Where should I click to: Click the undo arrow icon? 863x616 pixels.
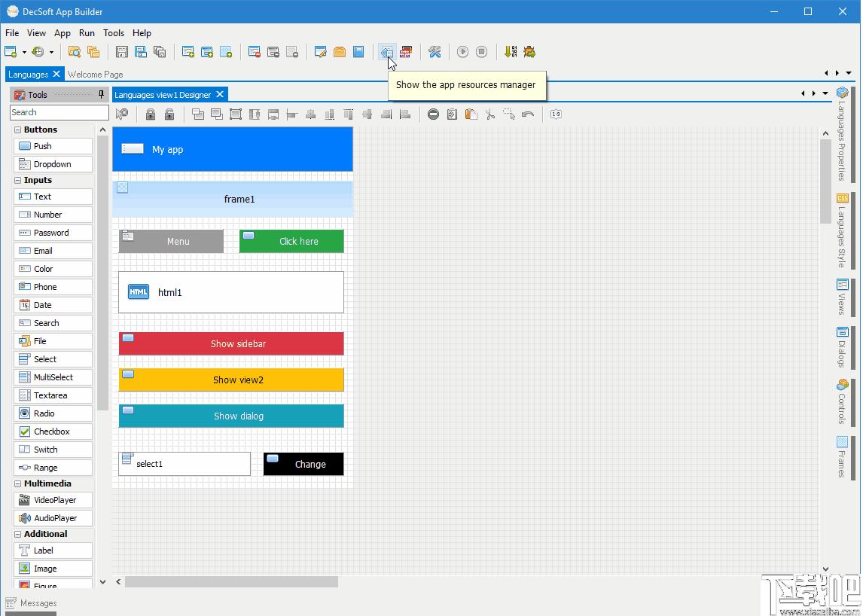[x=528, y=114]
